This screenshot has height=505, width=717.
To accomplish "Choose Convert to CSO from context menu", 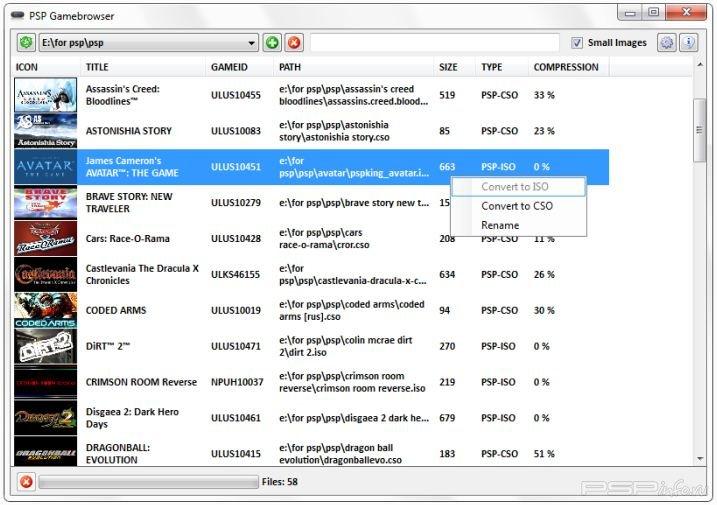I will 516,206.
